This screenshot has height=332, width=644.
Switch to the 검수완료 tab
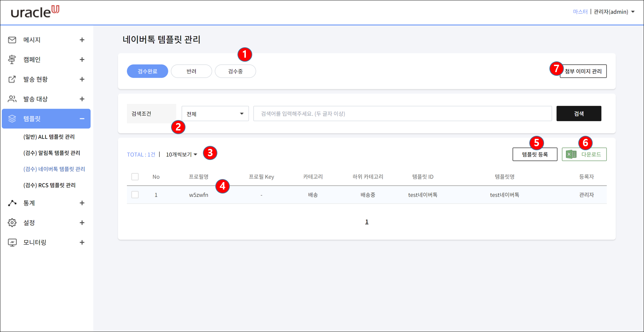point(148,71)
